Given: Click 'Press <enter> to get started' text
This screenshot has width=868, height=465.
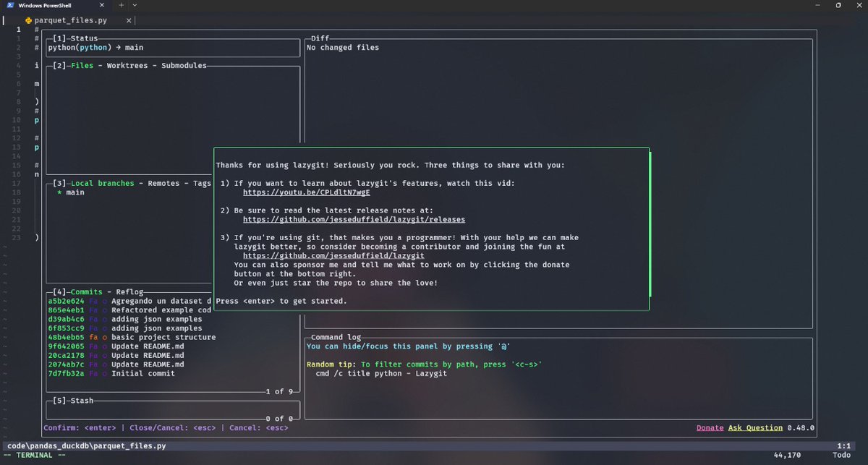Looking at the screenshot, I should point(281,301).
